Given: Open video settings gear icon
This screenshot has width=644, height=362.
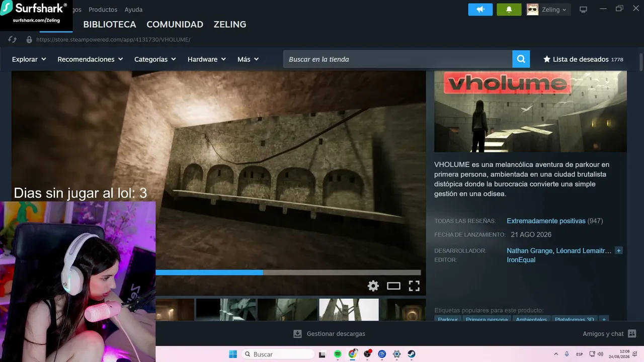Looking at the screenshot, I should (373, 286).
